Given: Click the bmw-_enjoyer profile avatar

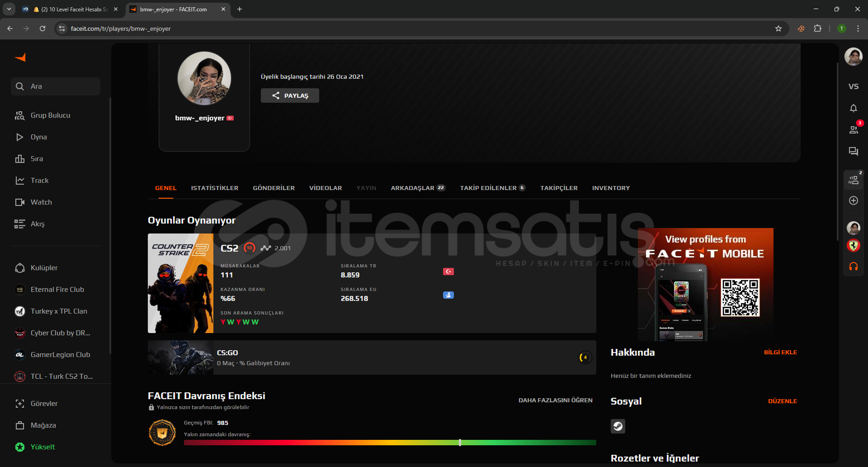Looking at the screenshot, I should (204, 78).
